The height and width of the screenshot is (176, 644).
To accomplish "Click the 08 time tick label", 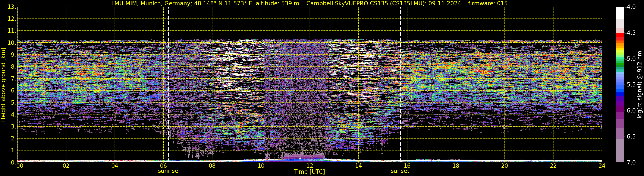I will 212,166.
